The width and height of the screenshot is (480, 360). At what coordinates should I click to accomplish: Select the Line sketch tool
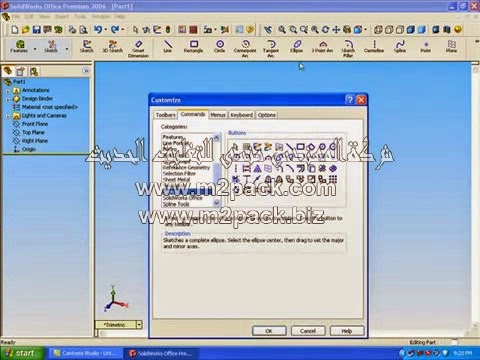click(x=168, y=46)
